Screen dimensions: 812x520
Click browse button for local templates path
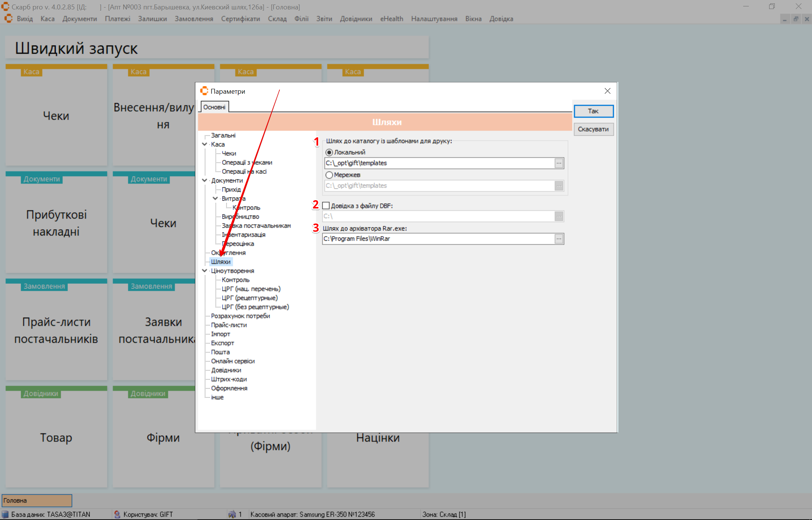click(x=559, y=163)
